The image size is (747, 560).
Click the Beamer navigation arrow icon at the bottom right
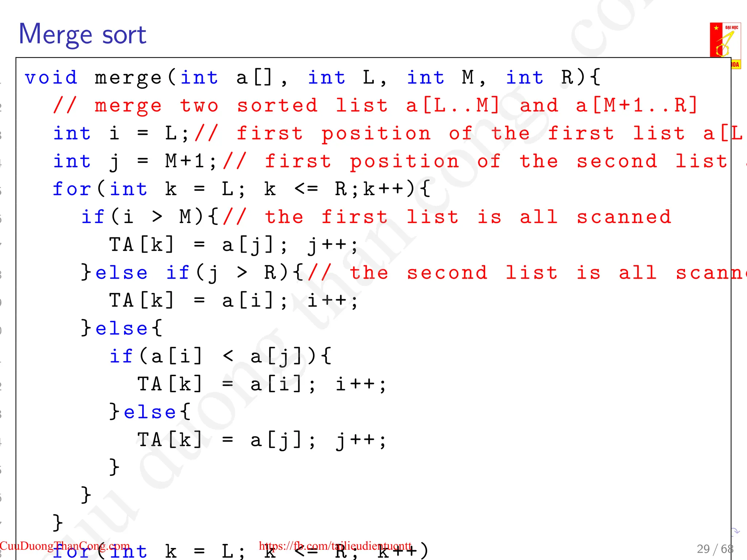(x=735, y=531)
